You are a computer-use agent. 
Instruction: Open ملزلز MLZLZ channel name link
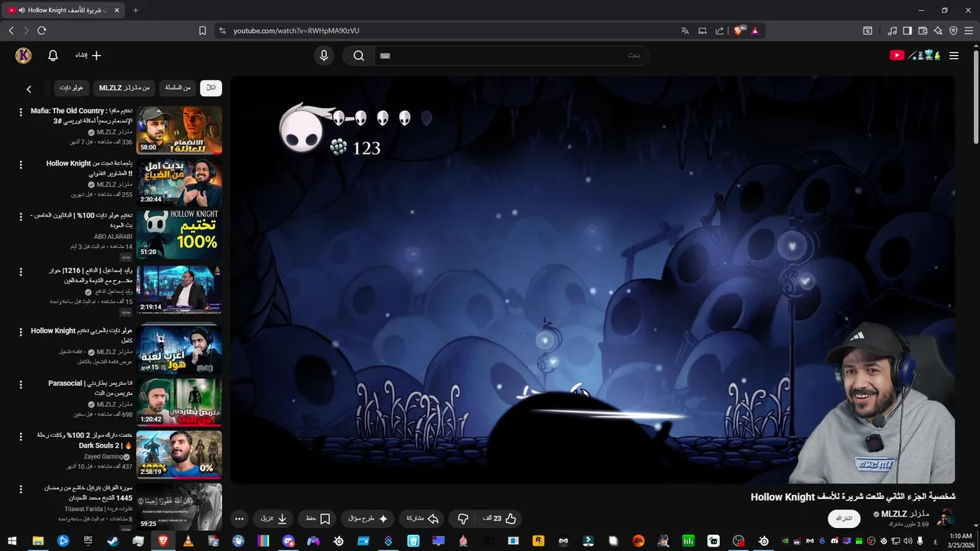pos(905,514)
